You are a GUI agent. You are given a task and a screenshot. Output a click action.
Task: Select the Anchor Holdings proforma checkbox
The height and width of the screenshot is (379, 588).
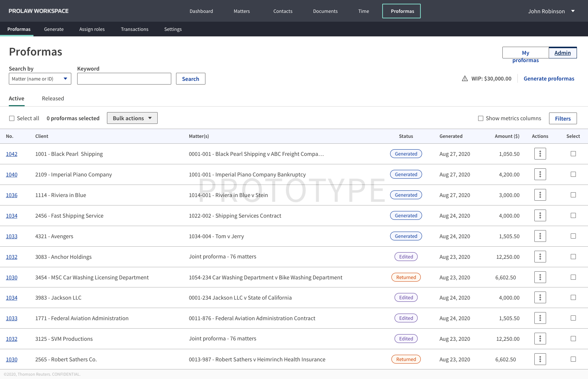pos(573,257)
